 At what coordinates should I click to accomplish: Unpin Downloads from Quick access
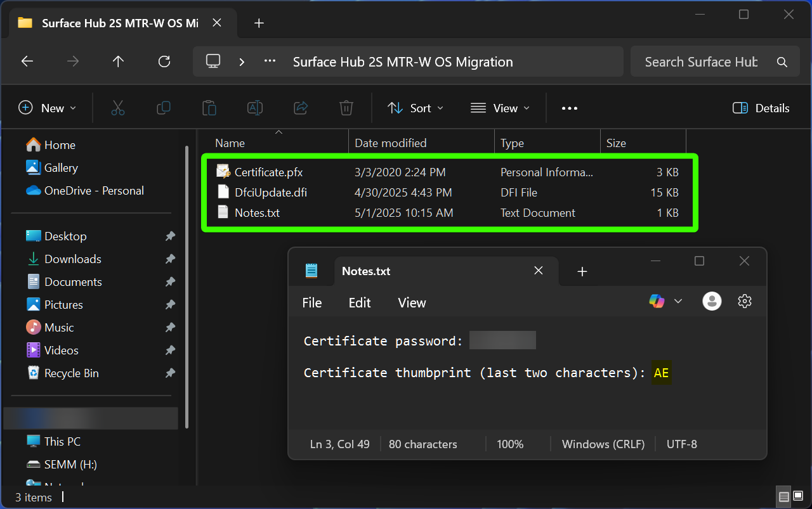170,259
